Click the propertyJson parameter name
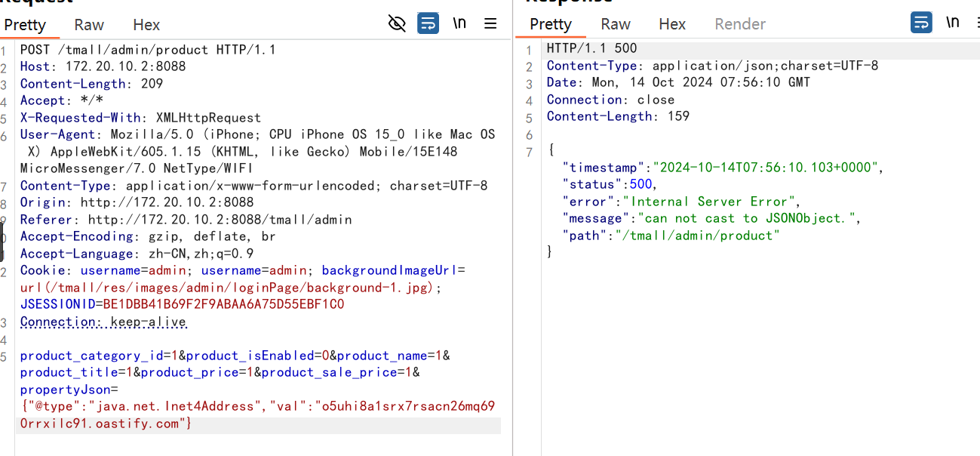This screenshot has width=980, height=456. 65,390
